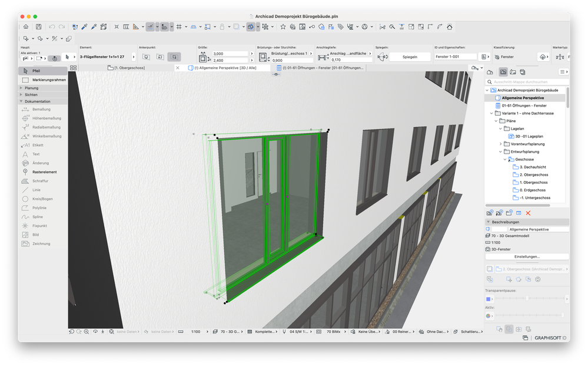Select the Pfeil arrow tool
The image size is (588, 366).
tap(43, 71)
